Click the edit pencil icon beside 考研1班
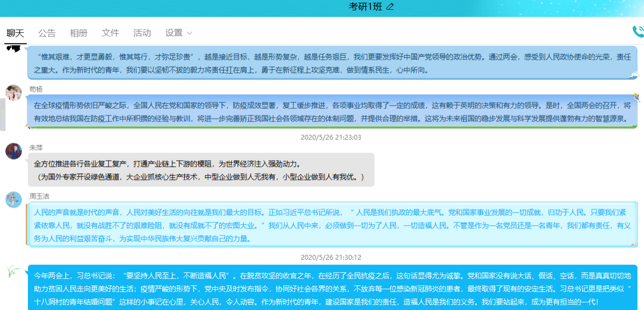This screenshot has height=310, width=644. [x=390, y=6]
